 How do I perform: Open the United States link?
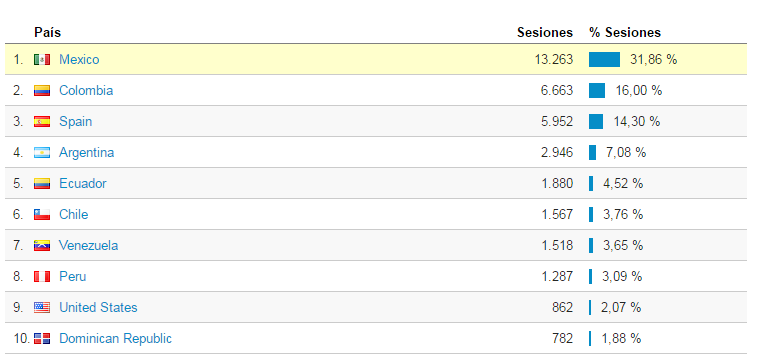coord(98,307)
